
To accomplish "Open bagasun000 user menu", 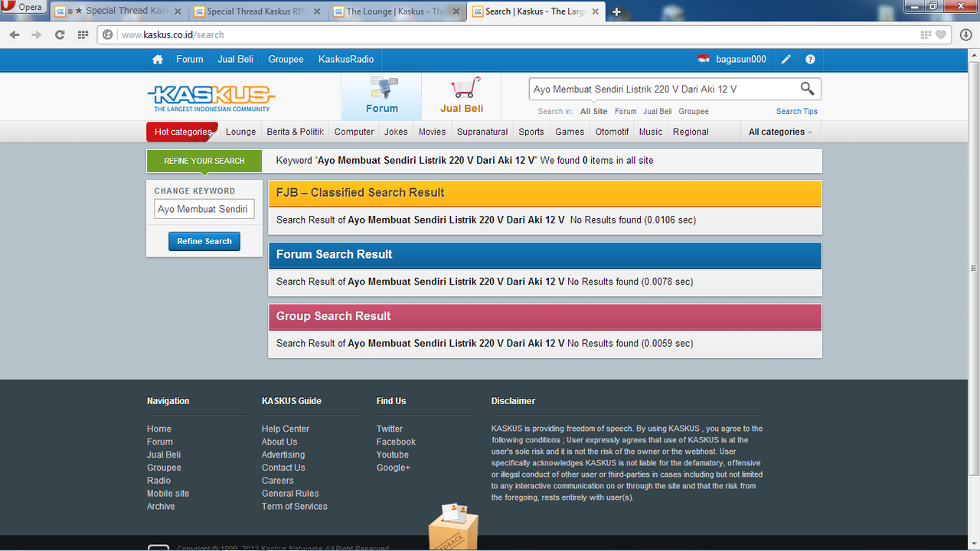I will [x=741, y=60].
